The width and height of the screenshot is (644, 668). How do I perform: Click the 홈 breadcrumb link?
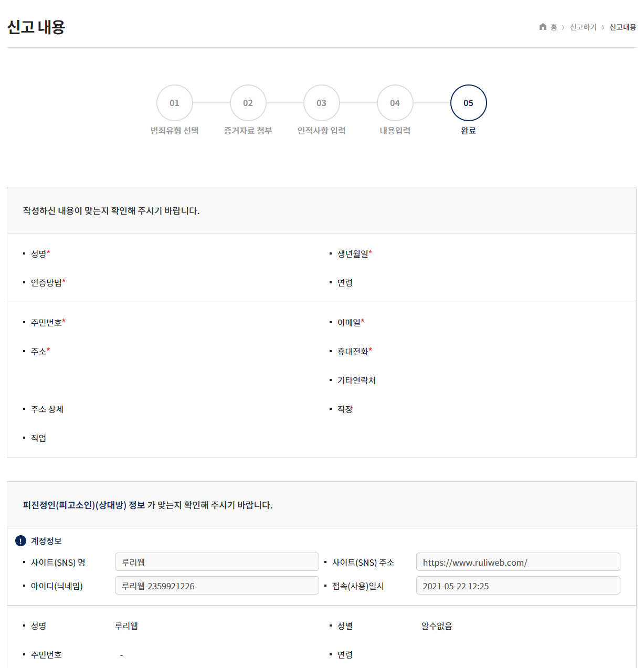[x=554, y=27]
